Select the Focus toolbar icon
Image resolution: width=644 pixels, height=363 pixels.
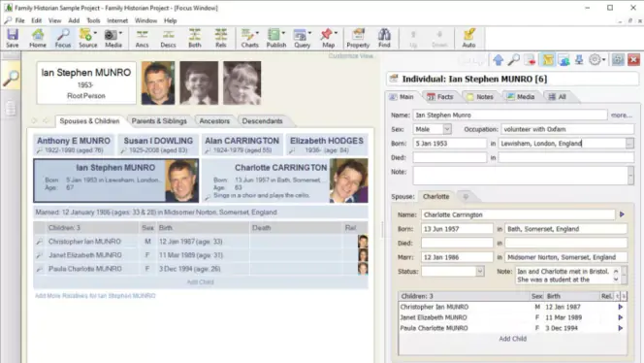(63, 38)
